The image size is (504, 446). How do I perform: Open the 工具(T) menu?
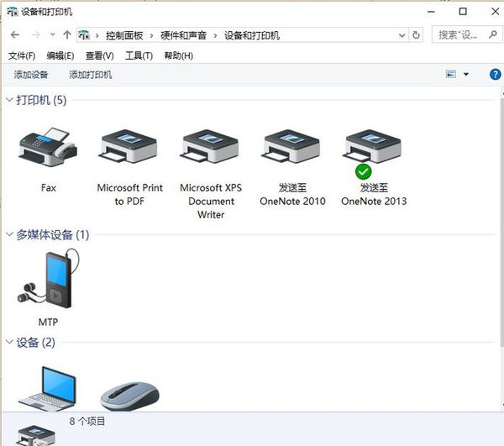click(139, 55)
